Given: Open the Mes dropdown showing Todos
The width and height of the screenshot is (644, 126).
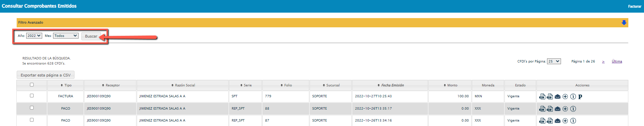Looking at the screenshot, I should click(x=66, y=36).
